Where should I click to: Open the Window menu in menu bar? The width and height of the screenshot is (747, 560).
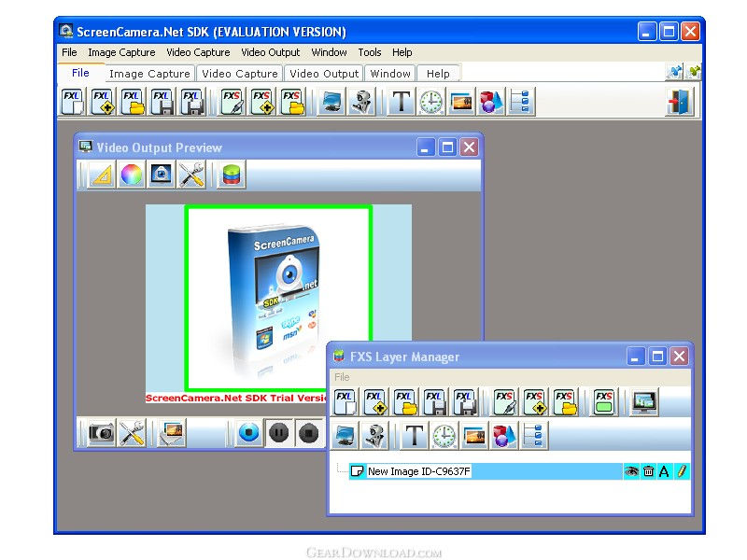click(330, 52)
